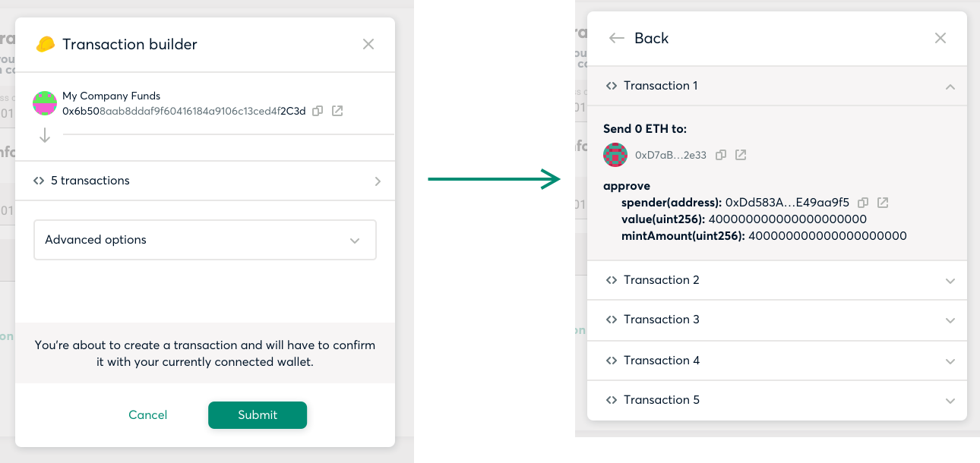
Task: Click the Back arrow icon
Action: [617, 38]
